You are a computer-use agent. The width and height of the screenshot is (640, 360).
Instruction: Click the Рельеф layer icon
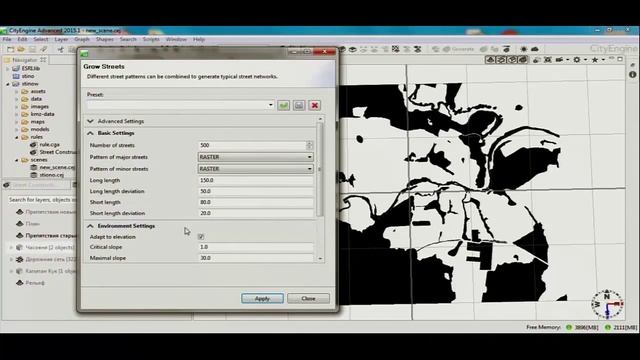click(19, 282)
